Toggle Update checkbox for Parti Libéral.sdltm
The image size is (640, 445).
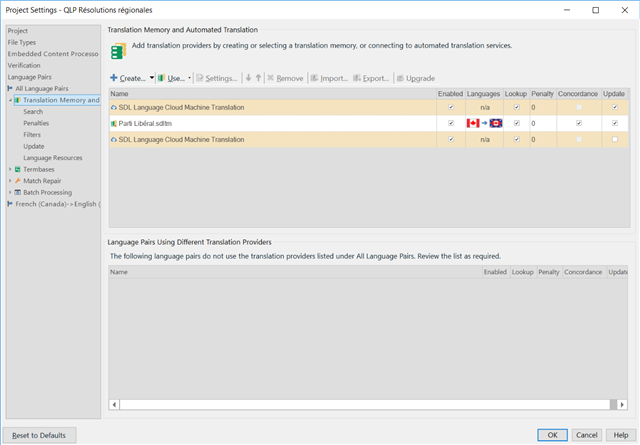pos(615,123)
